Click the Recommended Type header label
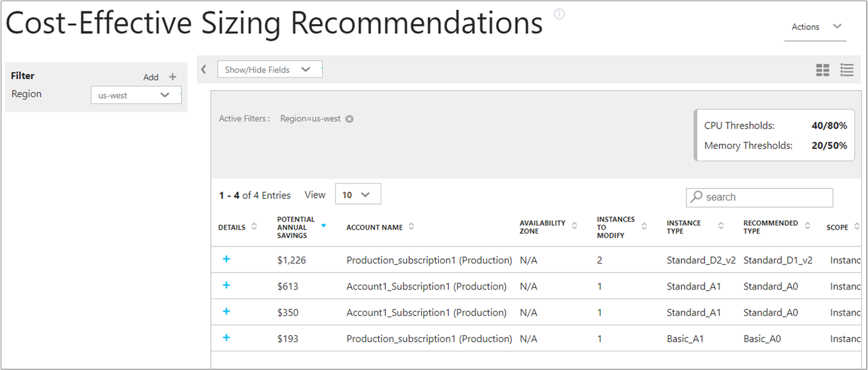The height and width of the screenshot is (370, 868). 771,227
